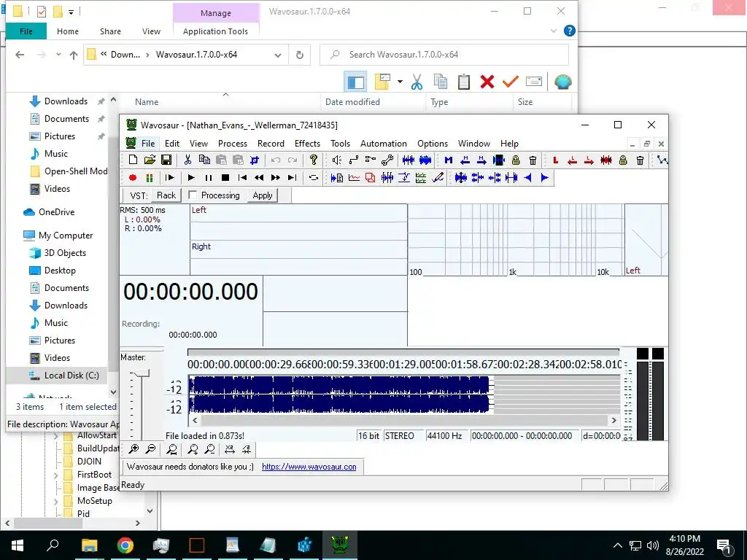This screenshot has width=747, height=560.
Task: Pause playback in Wavosaur
Action: (x=208, y=178)
